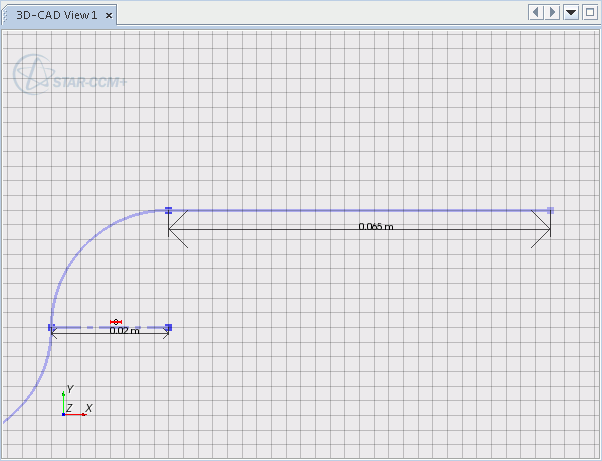Select the dashed construction line
The height and width of the screenshot is (461, 602).
tap(140, 327)
